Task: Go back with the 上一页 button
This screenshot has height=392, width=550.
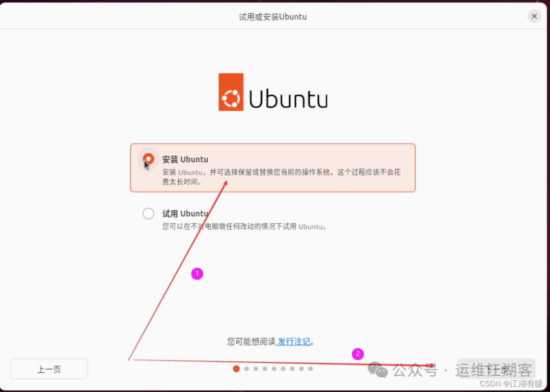Action: [x=49, y=369]
